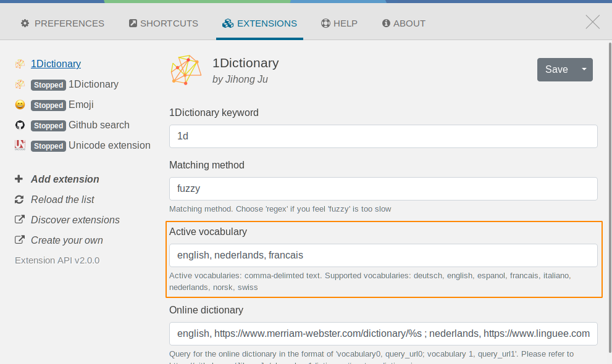Switch to the Shortcuts tab

164,23
